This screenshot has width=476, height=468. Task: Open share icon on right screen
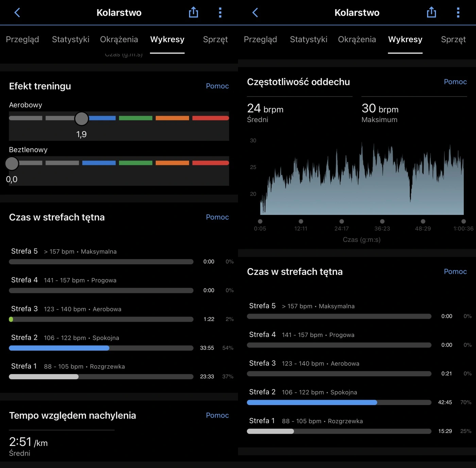(x=431, y=13)
